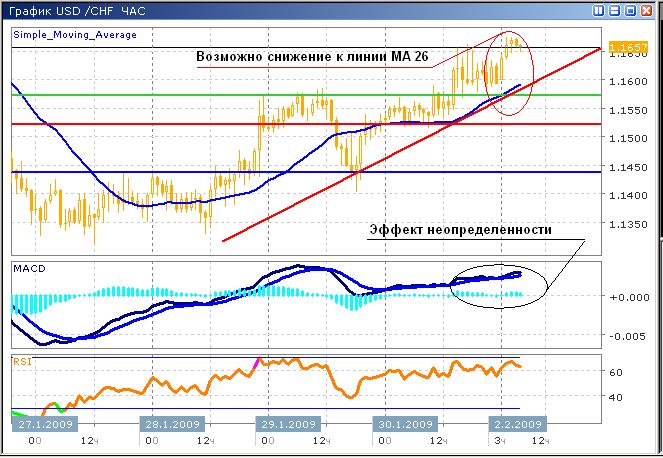Click the MACD indicator panel label
Screen dimensions: 663x458
(x=28, y=269)
